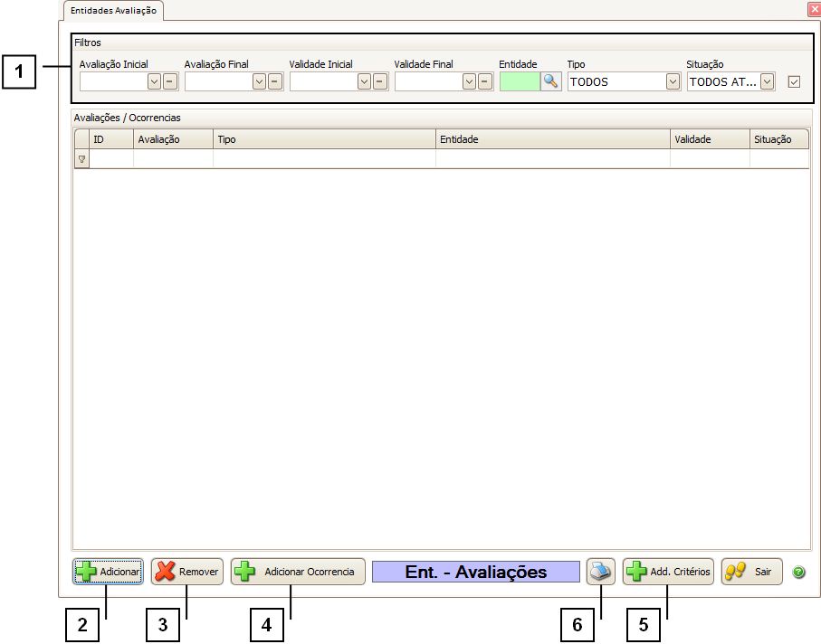The width and height of the screenshot is (821, 644).
Task: Click the Entidade search magnifier icon
Action: (x=551, y=81)
